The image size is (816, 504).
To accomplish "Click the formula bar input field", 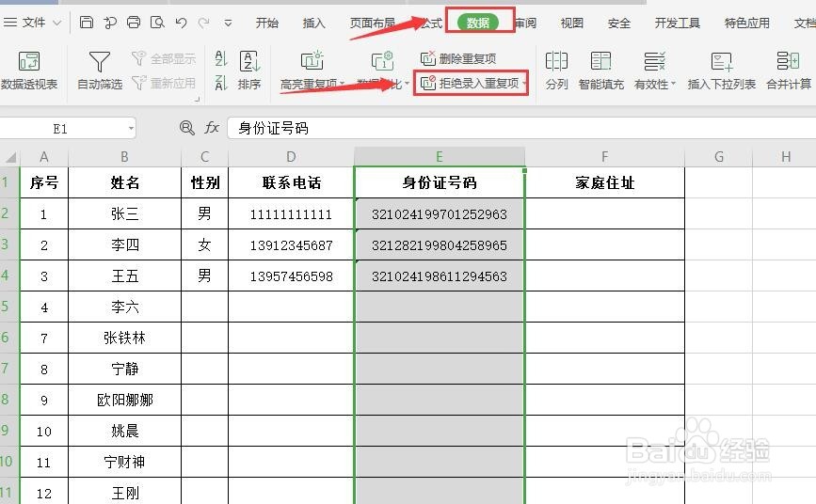I will tap(521, 129).
